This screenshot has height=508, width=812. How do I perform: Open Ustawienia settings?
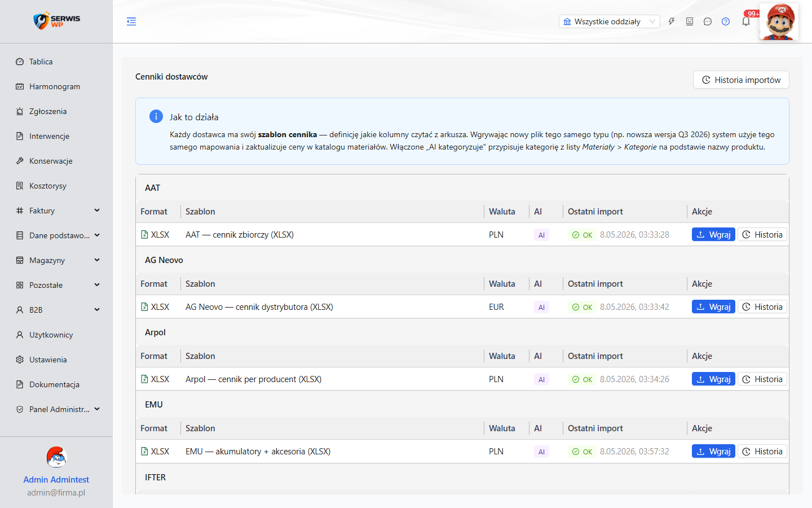[56, 360]
